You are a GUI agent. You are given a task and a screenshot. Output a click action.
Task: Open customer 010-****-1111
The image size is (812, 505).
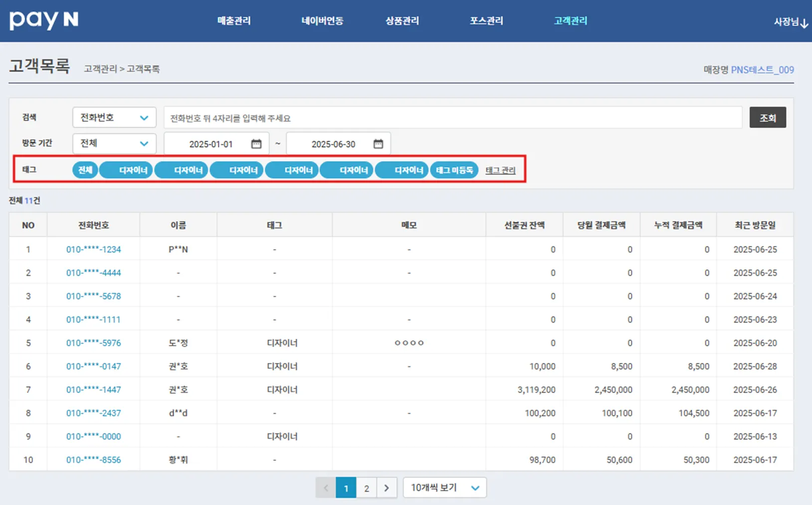[93, 320]
